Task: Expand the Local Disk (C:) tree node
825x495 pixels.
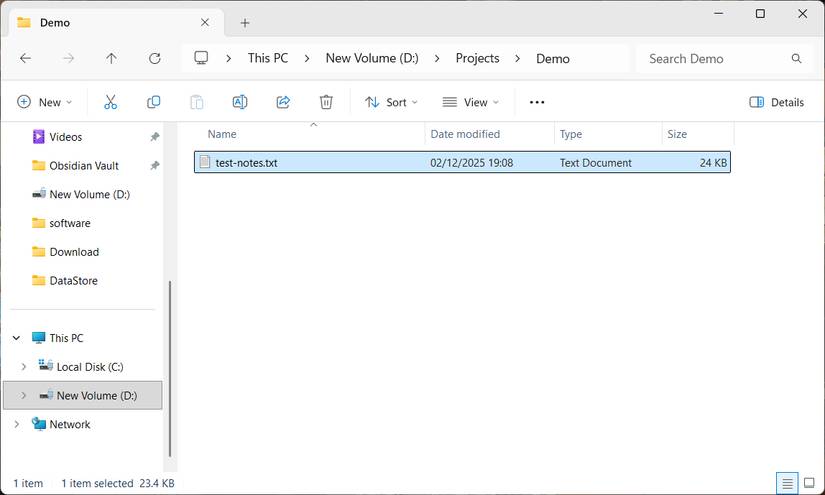Action: 24,367
